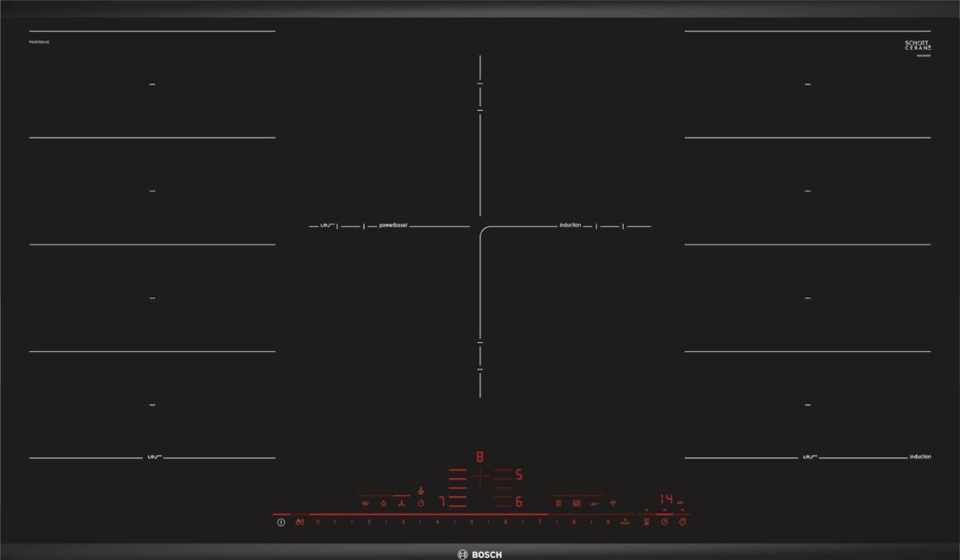960x560 pixels.
Task: Tap the stopwatch icon at far right
Action: coord(683,522)
